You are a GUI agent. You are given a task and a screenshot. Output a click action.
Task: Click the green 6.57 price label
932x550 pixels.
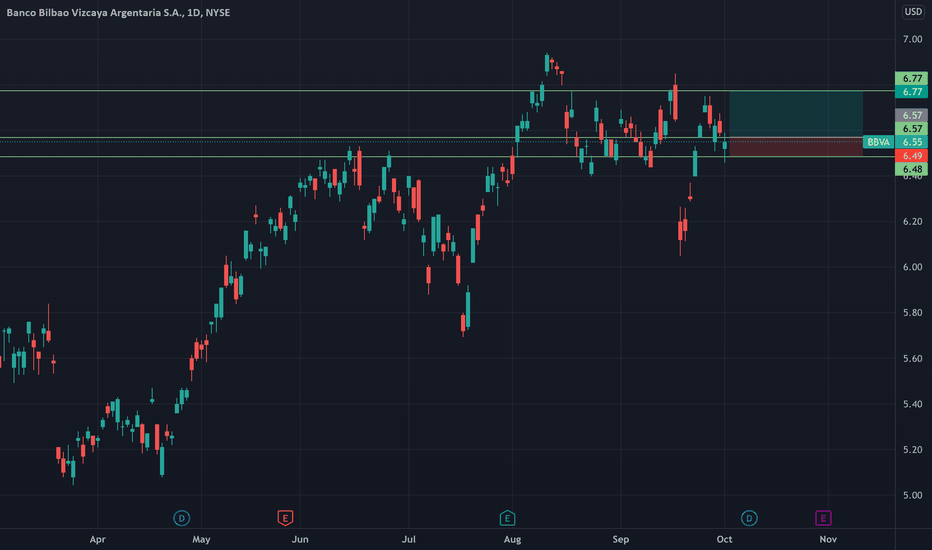tap(912, 128)
